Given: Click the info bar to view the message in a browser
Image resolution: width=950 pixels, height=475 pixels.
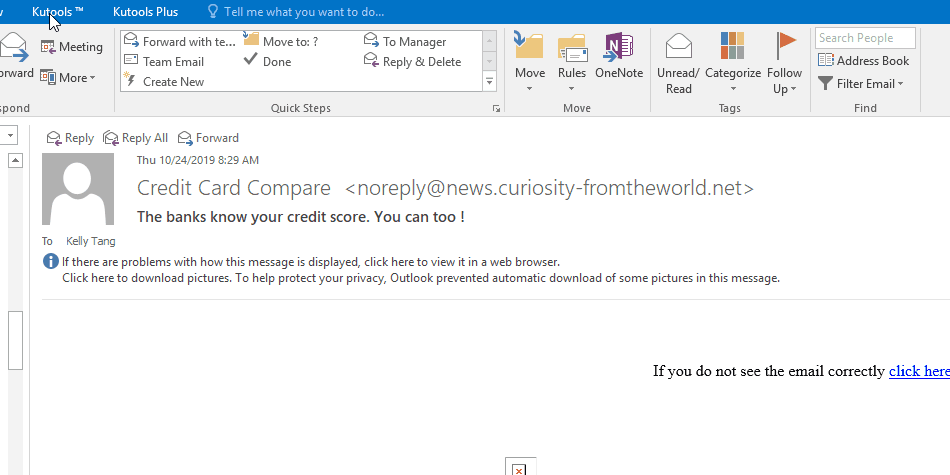Looking at the screenshot, I should point(311,262).
